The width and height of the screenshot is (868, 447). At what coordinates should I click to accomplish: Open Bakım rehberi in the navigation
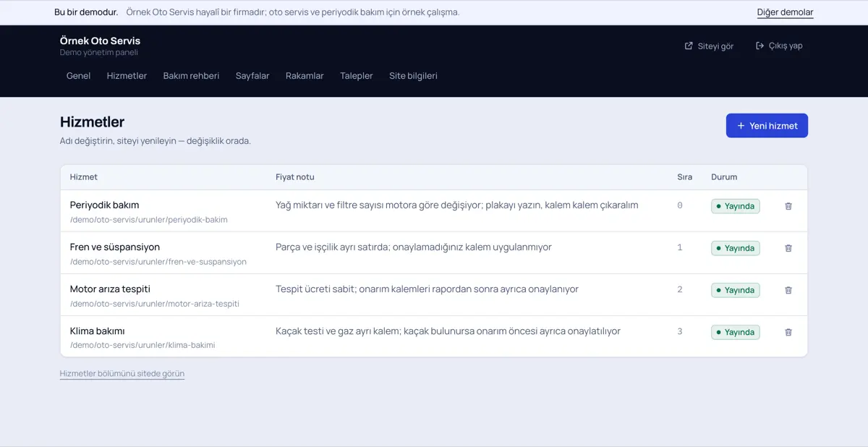coord(191,76)
